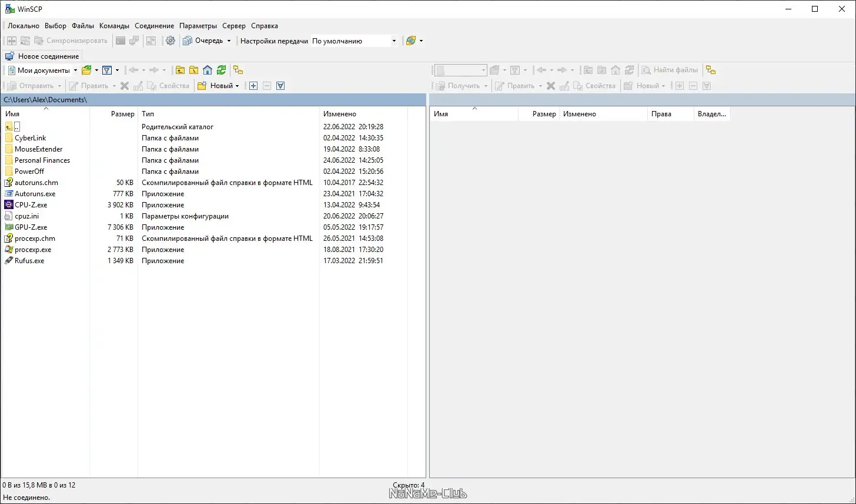This screenshot has height=504, width=856.
Task: Select the PowerOff folder name
Action: (x=29, y=172)
